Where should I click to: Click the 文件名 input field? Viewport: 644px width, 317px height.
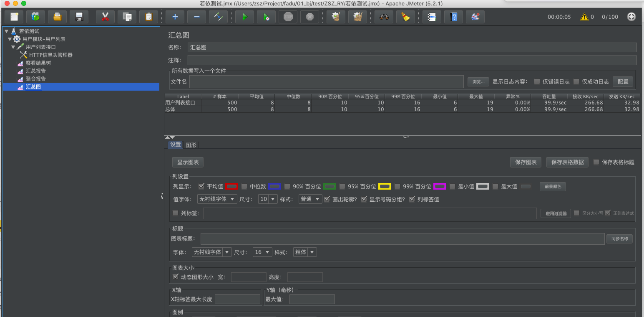pyautogui.click(x=327, y=81)
